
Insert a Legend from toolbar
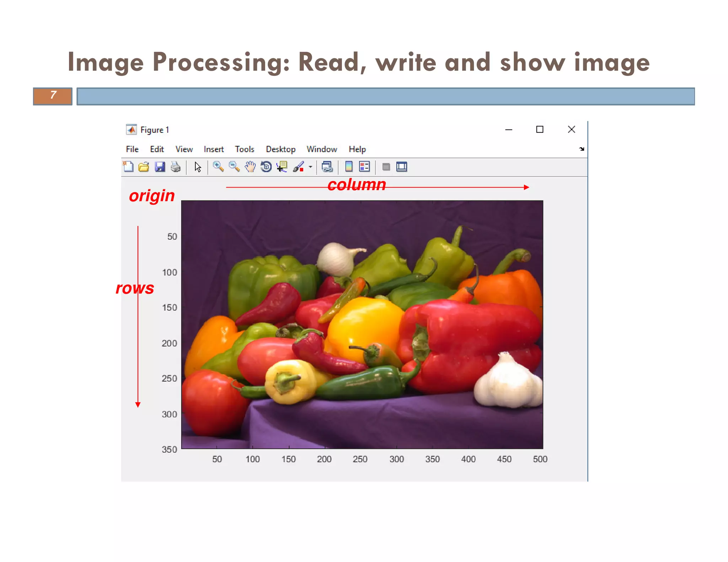point(364,167)
